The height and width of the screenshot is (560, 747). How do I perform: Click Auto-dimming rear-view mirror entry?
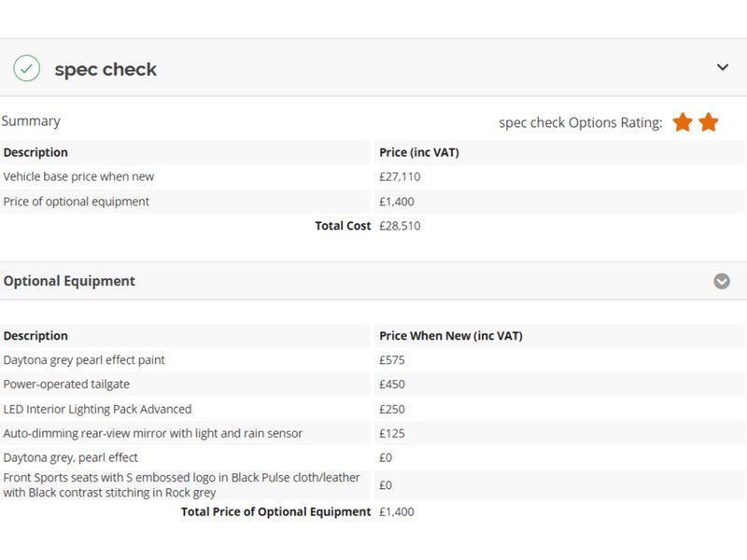(x=152, y=433)
